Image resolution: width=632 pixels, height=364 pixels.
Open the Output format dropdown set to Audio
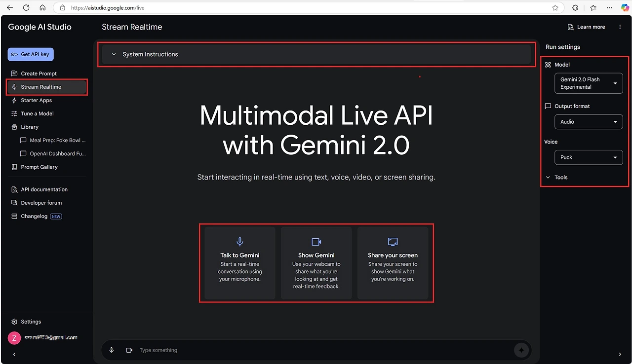click(x=589, y=122)
